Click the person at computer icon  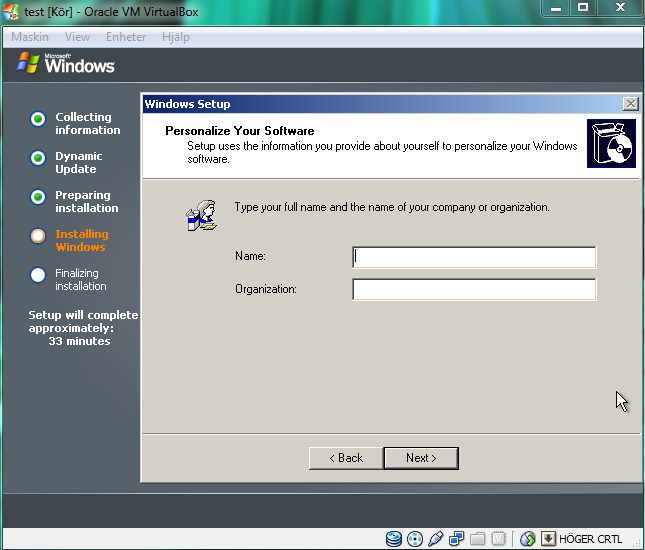(x=202, y=216)
